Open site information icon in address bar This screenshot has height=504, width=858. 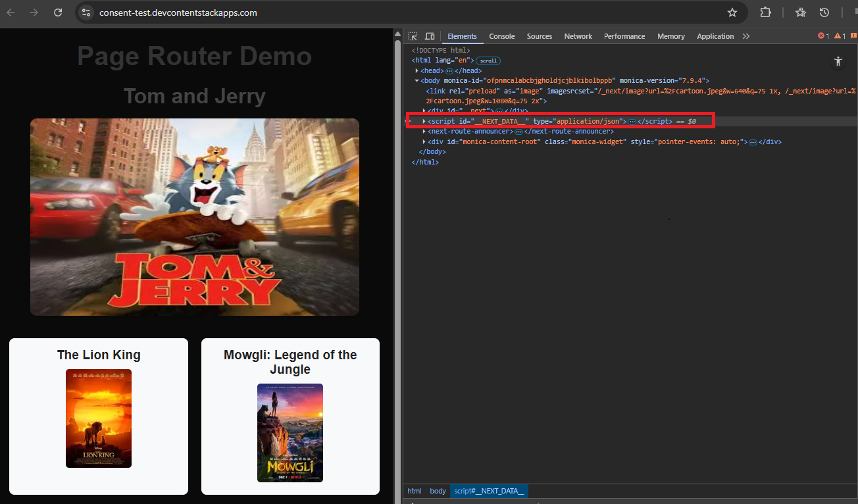(x=86, y=13)
